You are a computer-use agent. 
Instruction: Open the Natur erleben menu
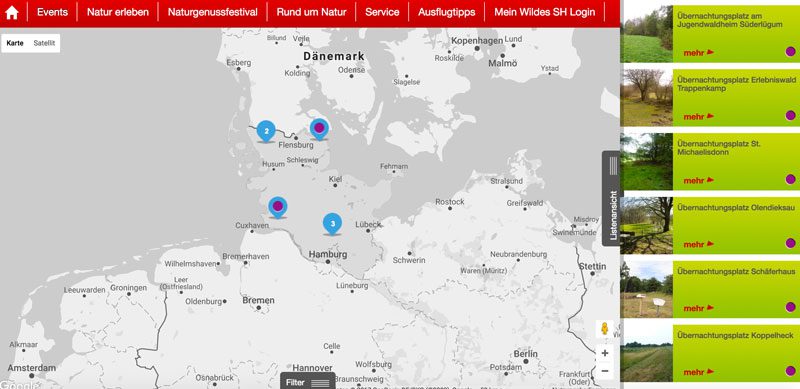[x=118, y=12]
